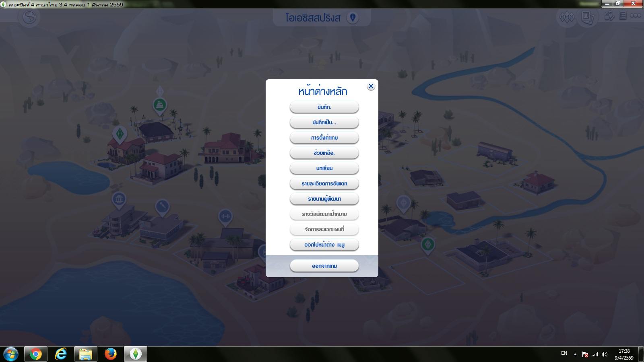
Task: Select the plumbob household marker near pond
Action: (x=119, y=135)
